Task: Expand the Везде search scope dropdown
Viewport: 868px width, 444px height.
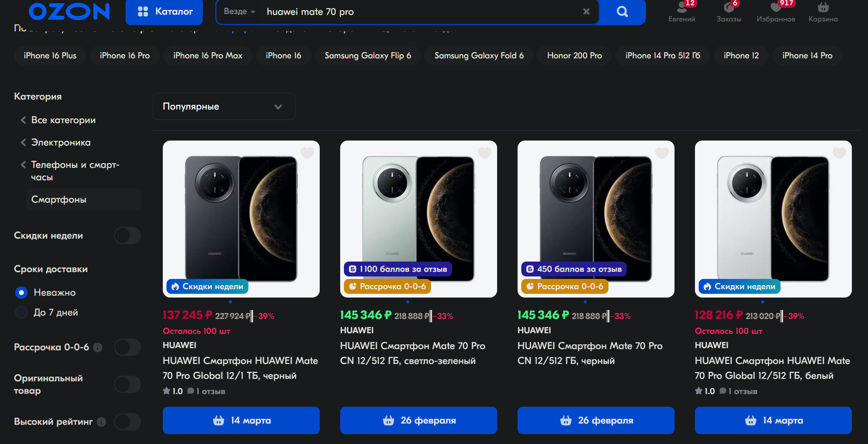Action: point(239,12)
